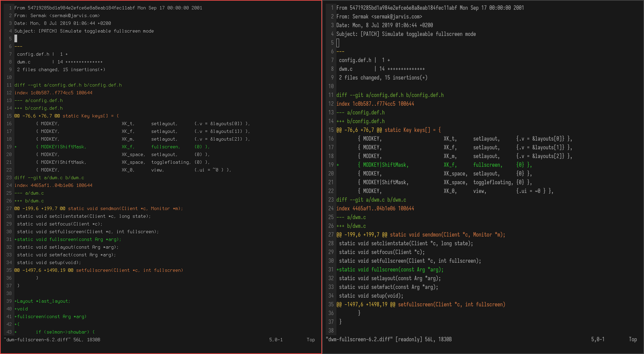Click "static void setlayout(const Arg *arg);" in left window
The height and width of the screenshot is (354, 644).
tap(68, 247)
